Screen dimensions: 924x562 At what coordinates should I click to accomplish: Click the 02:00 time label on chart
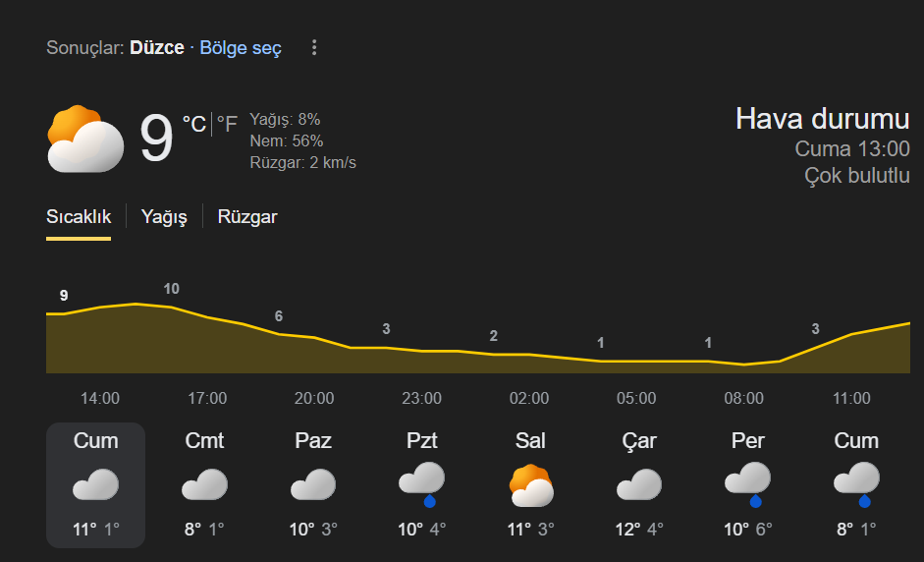[x=529, y=398]
